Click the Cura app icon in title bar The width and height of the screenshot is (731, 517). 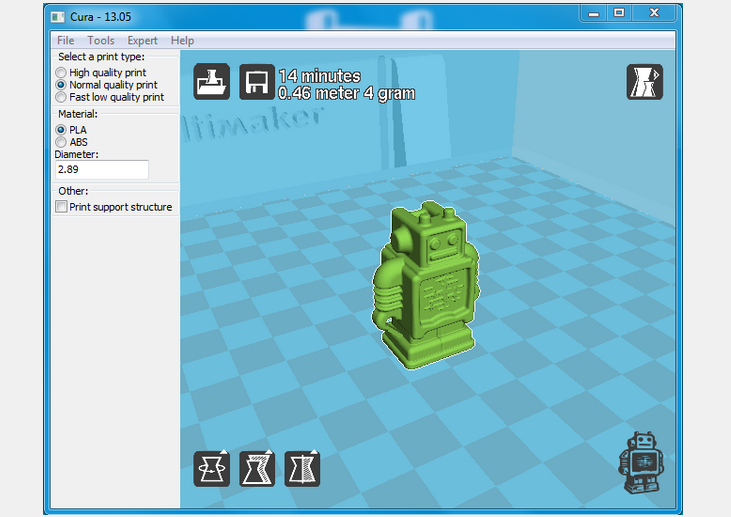pos(59,14)
